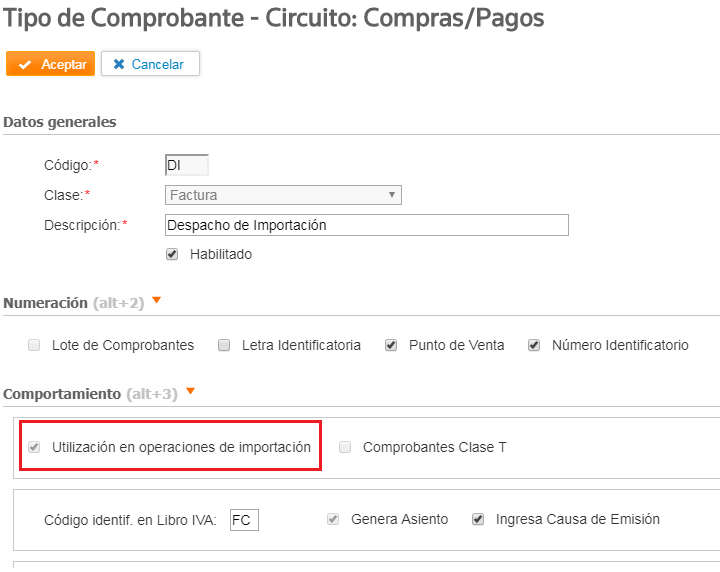
Task: Uncheck Punto de Venta checkbox
Action: coord(391,345)
